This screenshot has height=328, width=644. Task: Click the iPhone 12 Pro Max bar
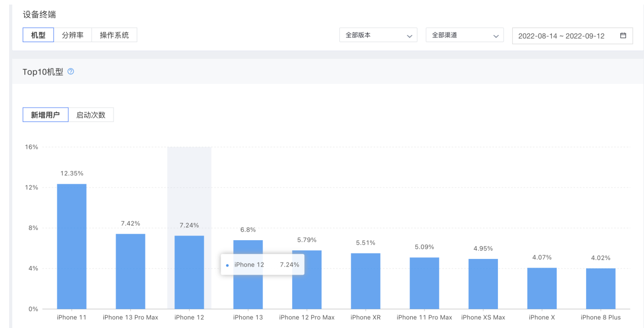307,279
